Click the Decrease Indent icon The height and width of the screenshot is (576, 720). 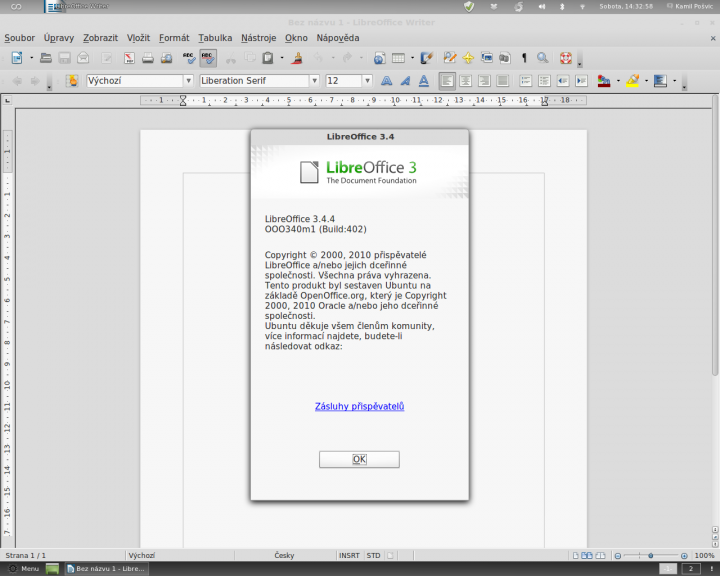click(563, 81)
